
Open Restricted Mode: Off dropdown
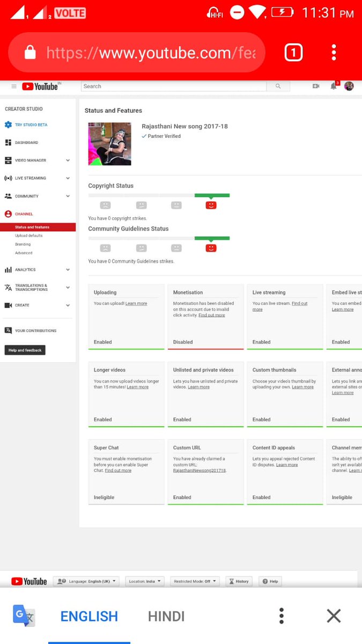pos(195,581)
